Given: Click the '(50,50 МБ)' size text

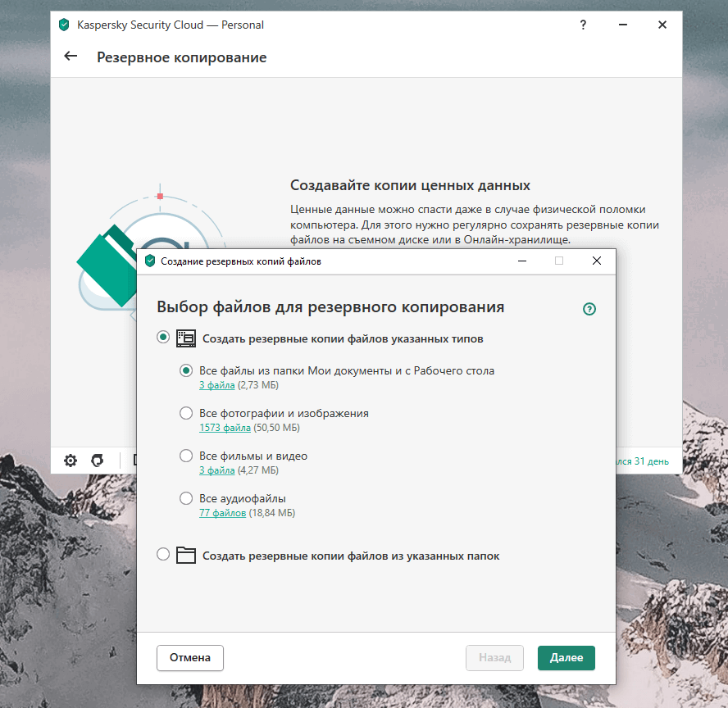Looking at the screenshot, I should point(277,428).
